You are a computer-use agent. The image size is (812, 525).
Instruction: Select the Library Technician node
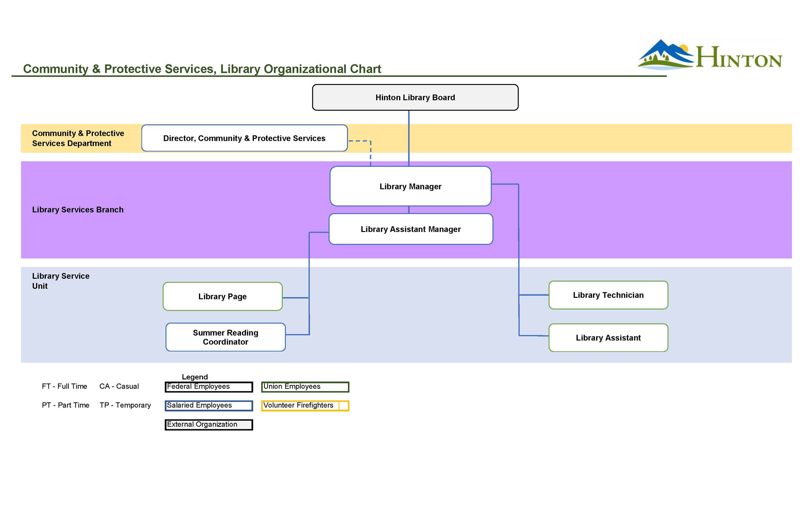(x=607, y=295)
